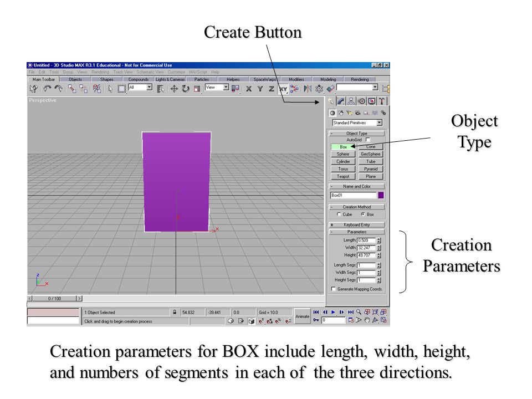Screen dimensions: 532x399
Task: Click the Help mode question-arrow icon
Action: [33, 89]
